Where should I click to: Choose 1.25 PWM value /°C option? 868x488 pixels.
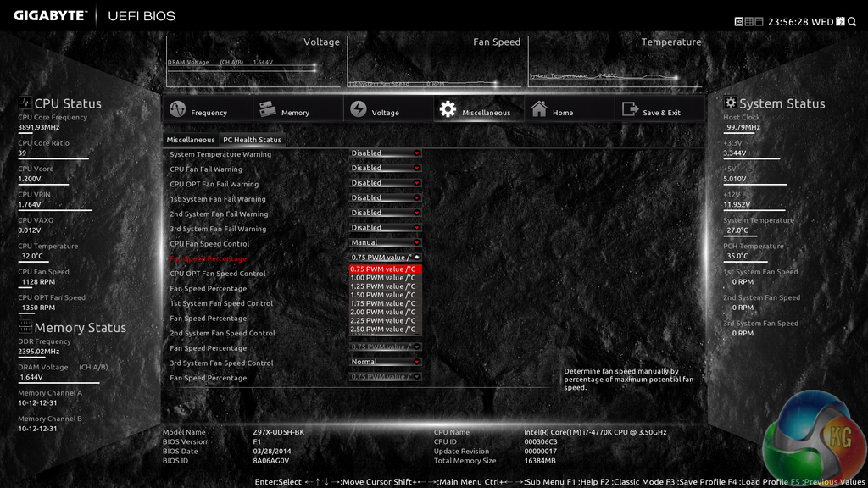point(386,286)
